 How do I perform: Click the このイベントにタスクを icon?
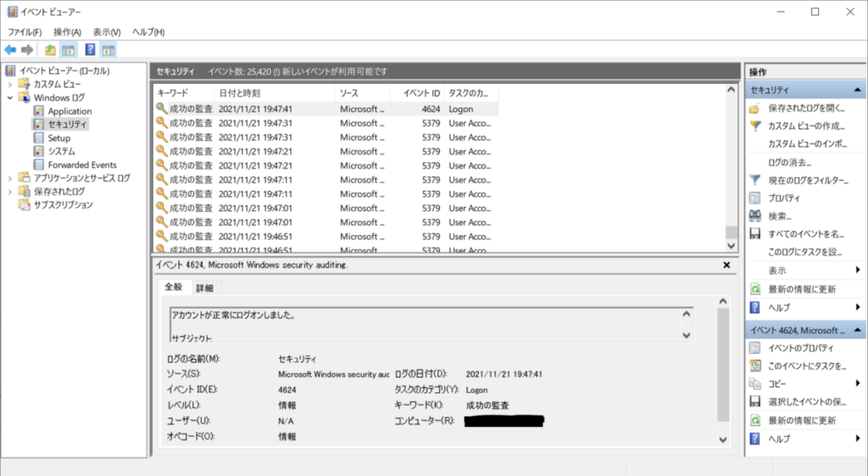coord(755,366)
